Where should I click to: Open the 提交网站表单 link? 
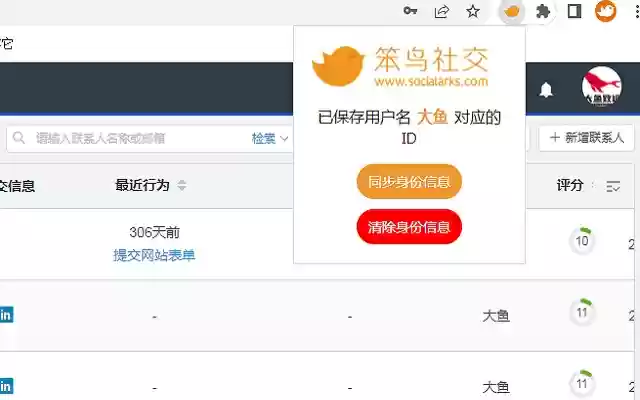point(154,256)
